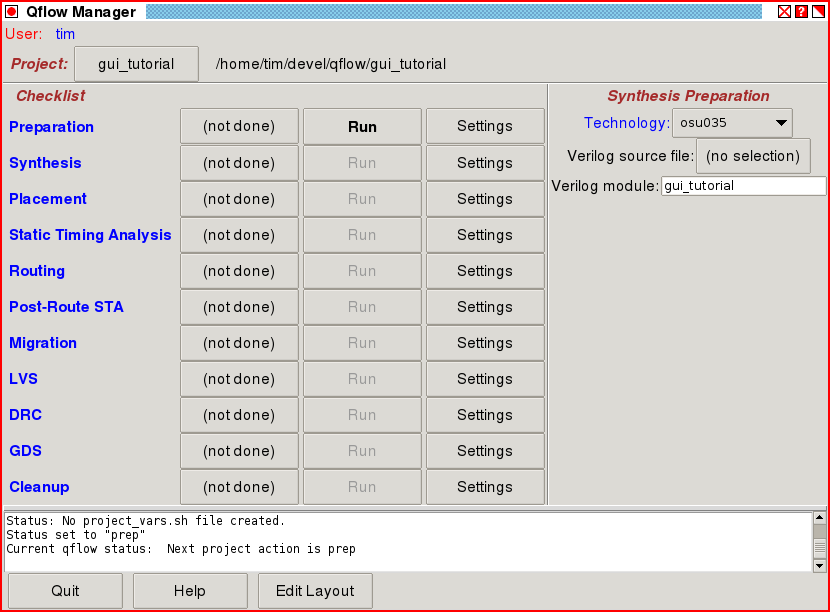Screen dimensions: 830x612
Task: Click the red circle icon in title bar
Action: (x=12, y=11)
